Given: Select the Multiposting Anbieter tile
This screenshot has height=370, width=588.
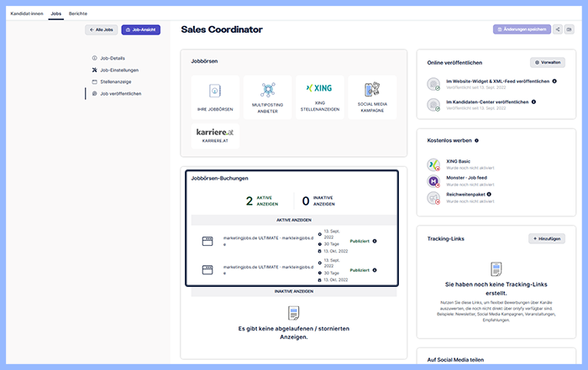Looking at the screenshot, I should point(267,96).
